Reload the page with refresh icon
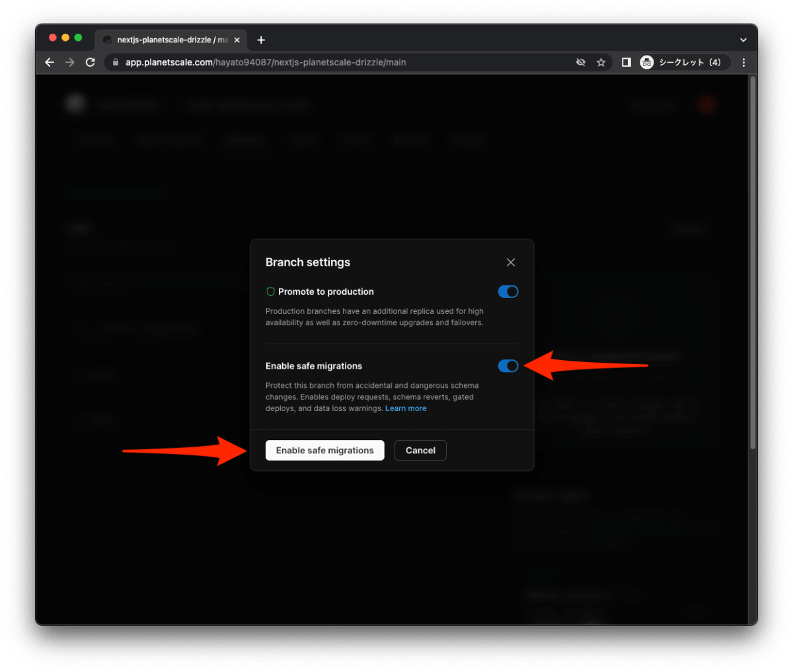The width and height of the screenshot is (793, 672). 91,62
